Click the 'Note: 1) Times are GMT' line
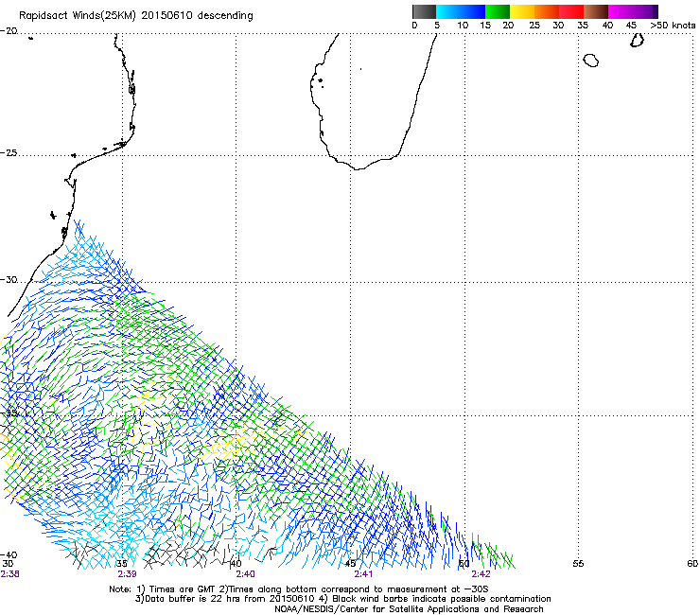 299,589
